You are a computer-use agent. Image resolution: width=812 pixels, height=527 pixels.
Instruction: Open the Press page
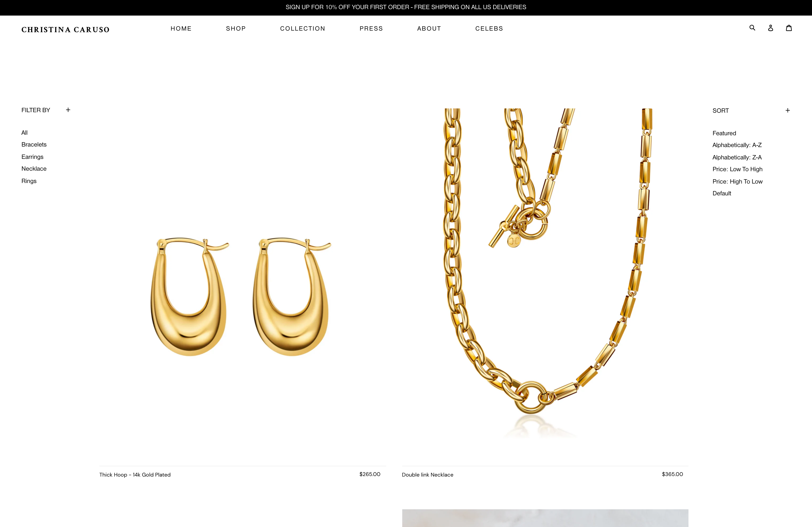click(x=371, y=29)
